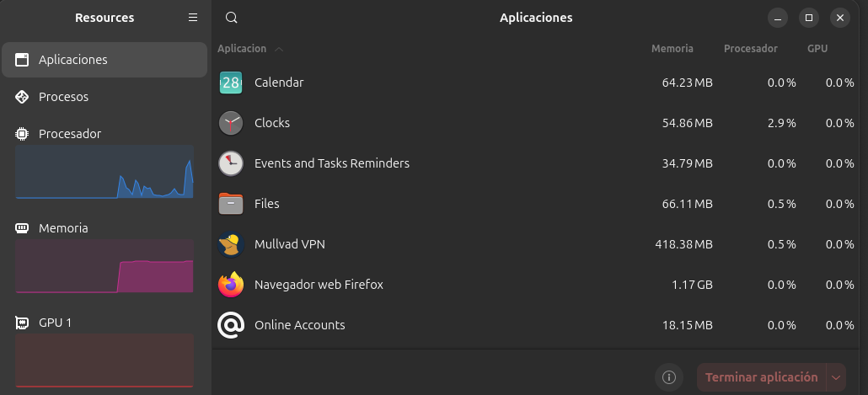Click the Memoria RAM icon

tap(22, 228)
